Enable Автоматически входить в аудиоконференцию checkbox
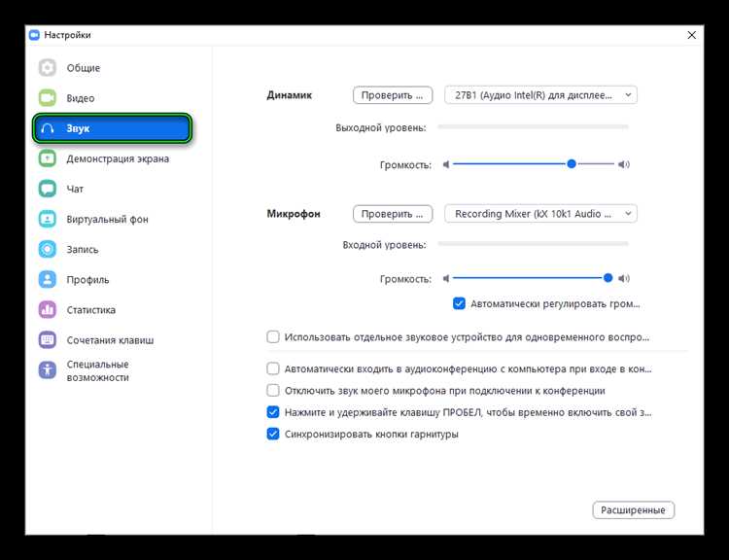This screenshot has height=560, width=729. tap(273, 368)
